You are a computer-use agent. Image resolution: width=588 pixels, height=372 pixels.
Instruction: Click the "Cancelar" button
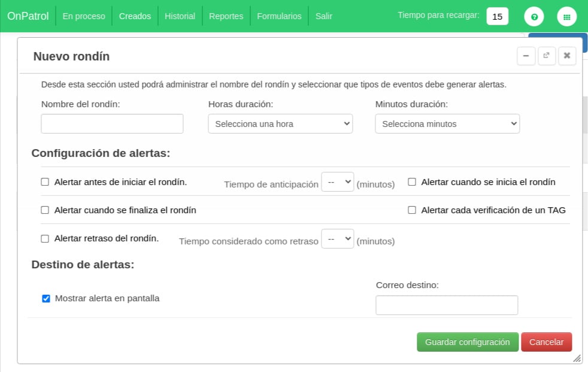[x=546, y=341]
